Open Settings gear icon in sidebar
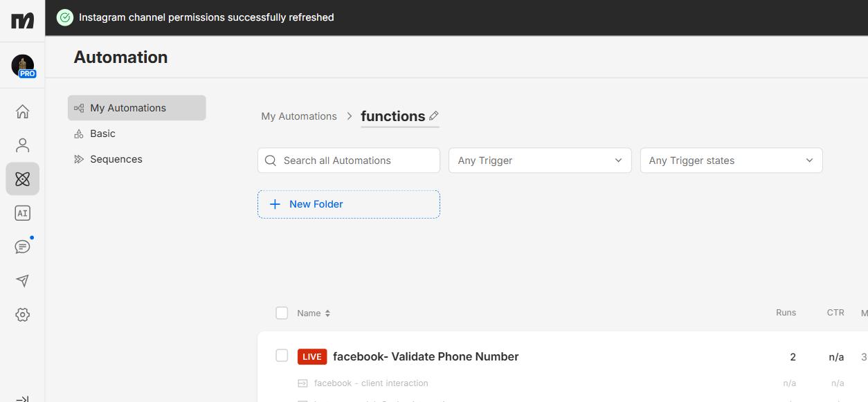This screenshot has height=402, width=868. (x=22, y=315)
